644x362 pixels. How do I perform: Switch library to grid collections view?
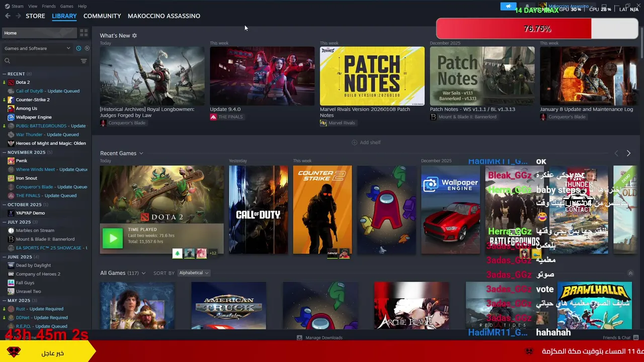[84, 33]
